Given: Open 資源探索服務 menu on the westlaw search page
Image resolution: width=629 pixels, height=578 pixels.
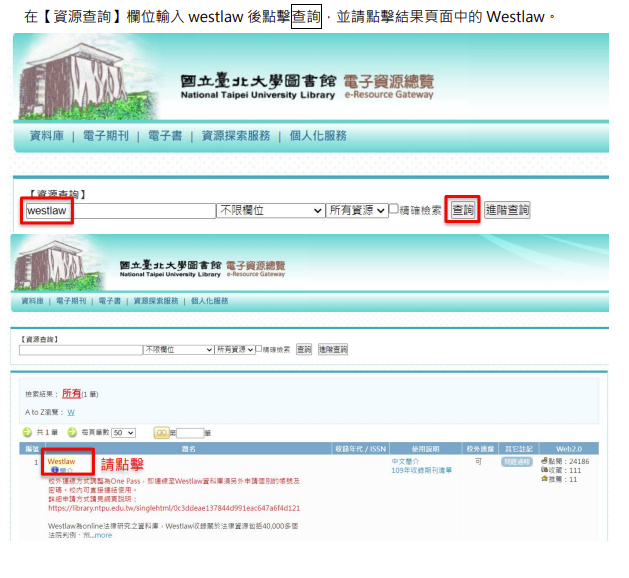Looking at the screenshot, I should pos(236,136).
